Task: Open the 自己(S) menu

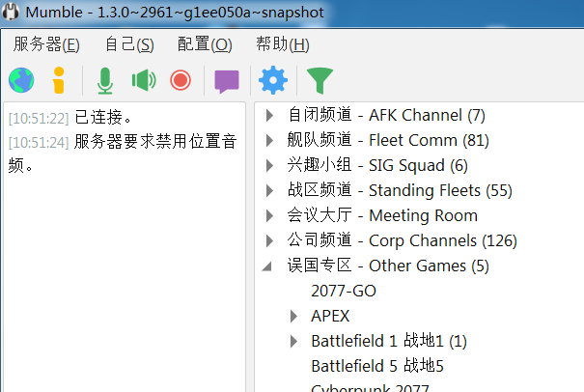Action: point(129,44)
